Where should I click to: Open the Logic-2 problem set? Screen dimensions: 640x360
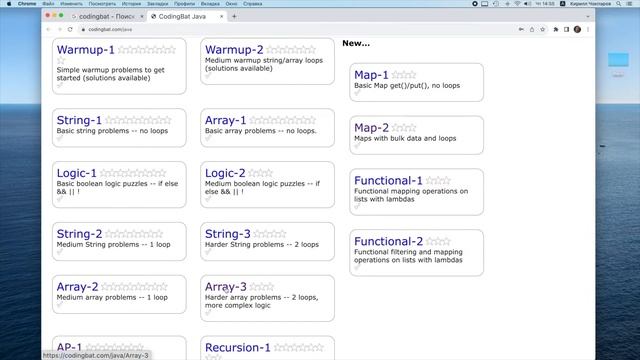(225, 173)
